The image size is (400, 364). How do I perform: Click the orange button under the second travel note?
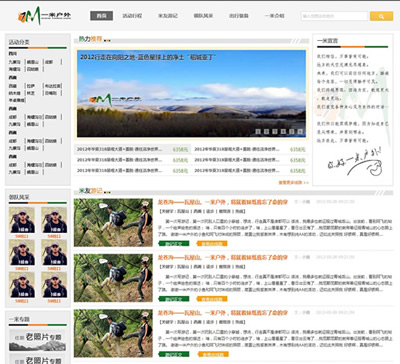pyautogui.click(x=212, y=299)
